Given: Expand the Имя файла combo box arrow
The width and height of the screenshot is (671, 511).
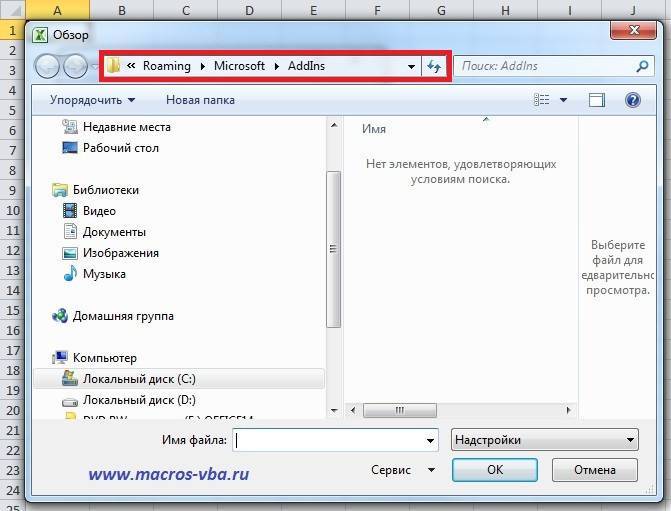Looking at the screenshot, I should coord(430,440).
